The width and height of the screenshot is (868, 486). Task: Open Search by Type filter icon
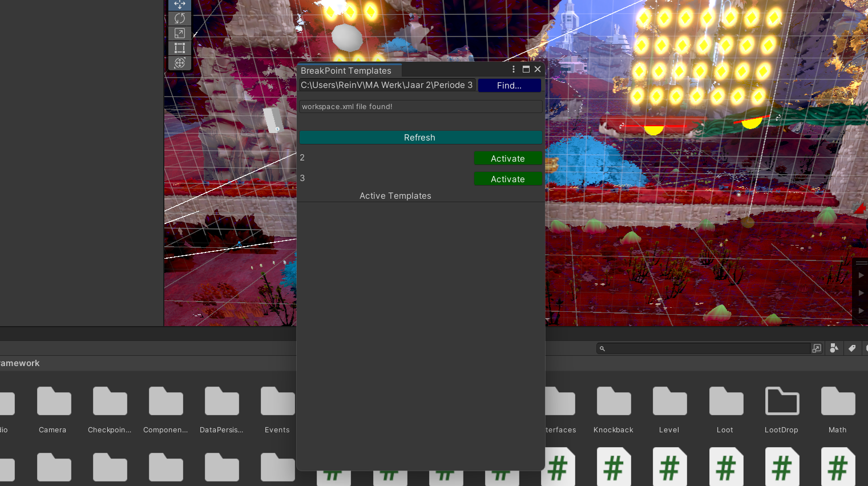[834, 348]
